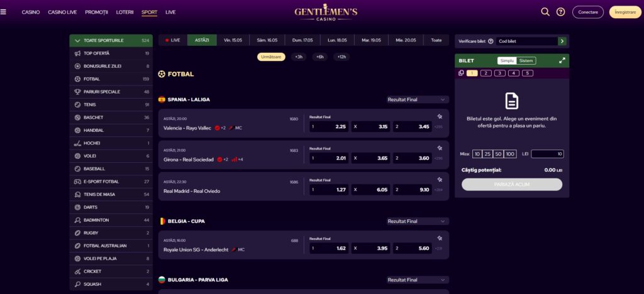Click the Hochei stick icon

coord(77,143)
